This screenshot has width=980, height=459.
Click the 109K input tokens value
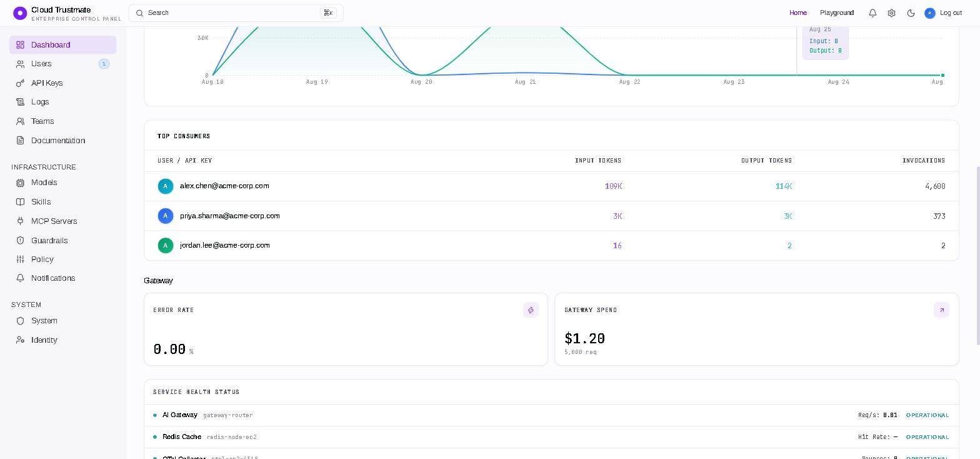(613, 186)
